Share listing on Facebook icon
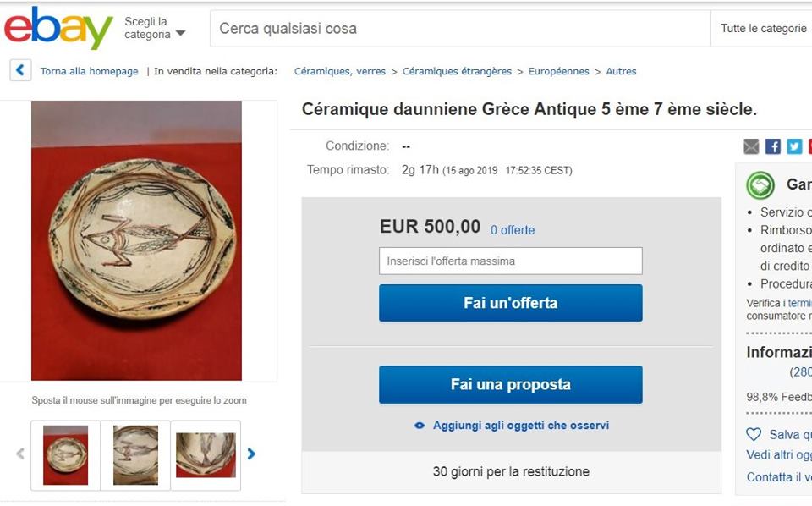The height and width of the screenshot is (506, 812). pos(772,146)
